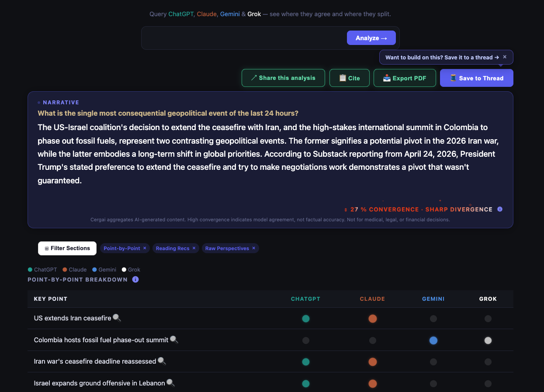Click Israel expands ground offensive in Lebanon text
The width and height of the screenshot is (544, 392).
coord(99,383)
